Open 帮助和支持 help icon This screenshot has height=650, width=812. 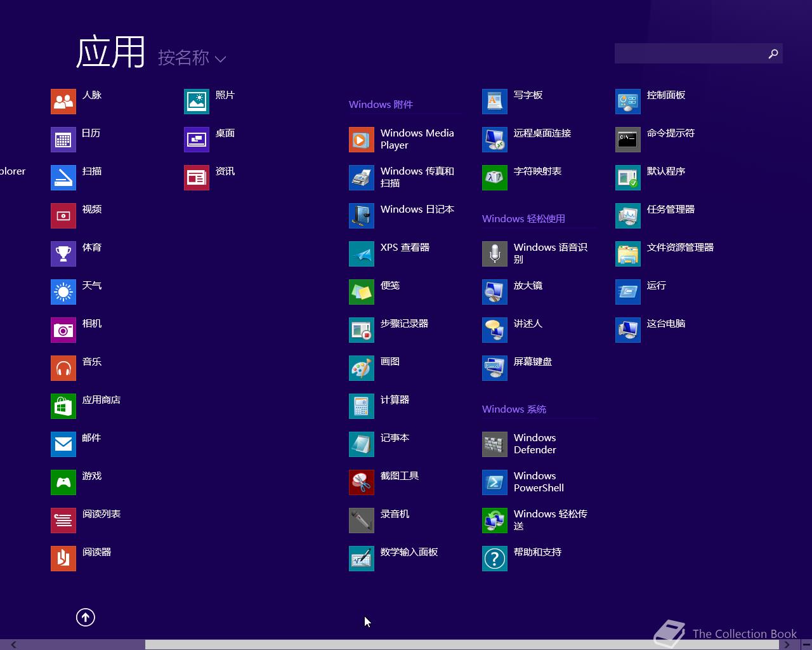(495, 559)
